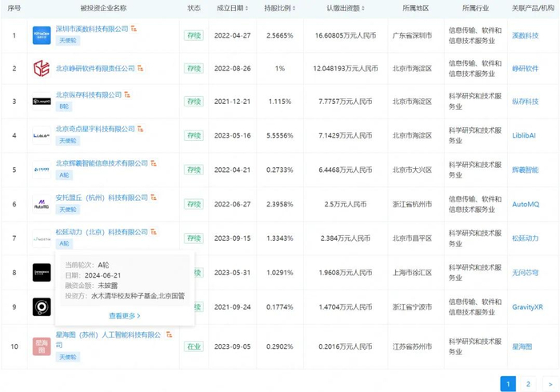560x392 pixels.
Task: Click equity chart icon beside 北京纵存科技有限公司
Action: (127, 94)
